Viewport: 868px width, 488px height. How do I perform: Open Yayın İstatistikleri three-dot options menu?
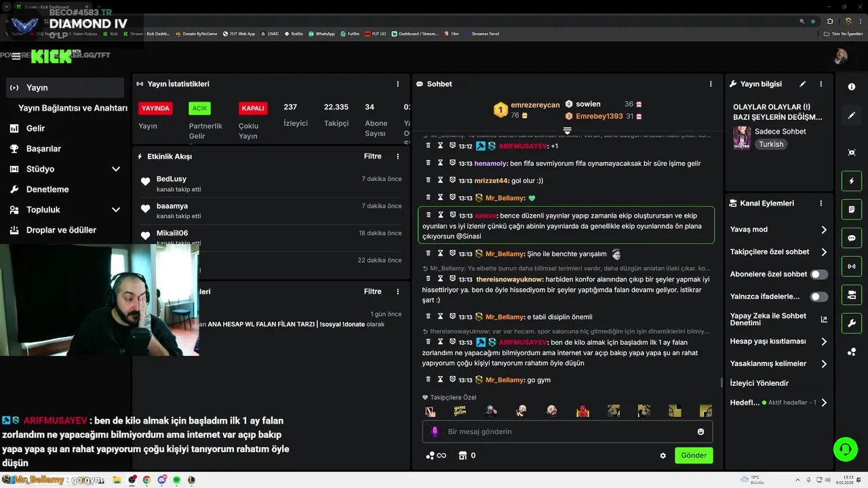coord(398,84)
